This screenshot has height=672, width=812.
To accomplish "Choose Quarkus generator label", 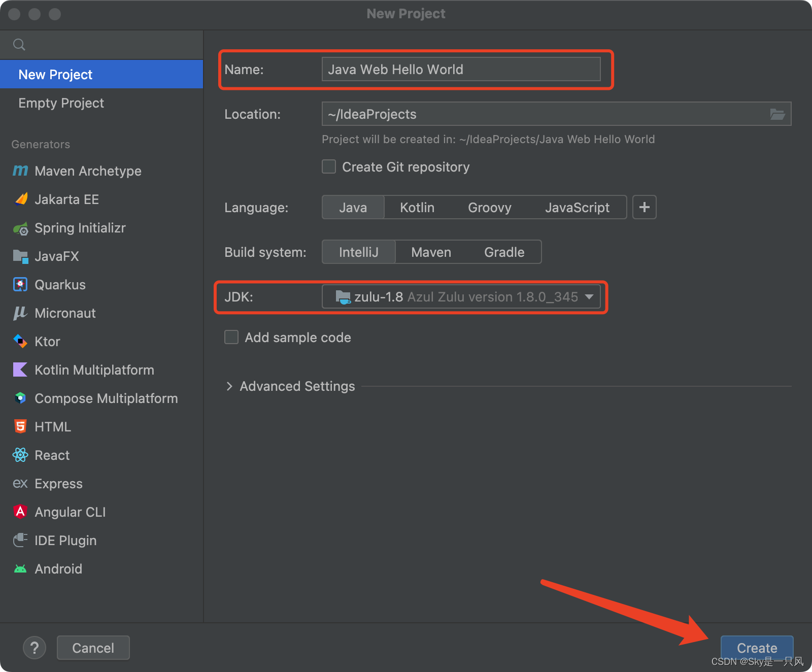I will (x=60, y=284).
